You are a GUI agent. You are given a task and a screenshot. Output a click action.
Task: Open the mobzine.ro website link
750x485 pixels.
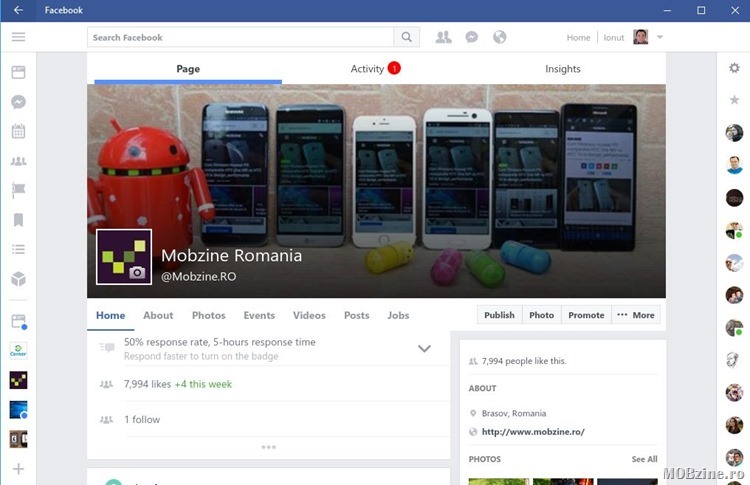pos(533,432)
